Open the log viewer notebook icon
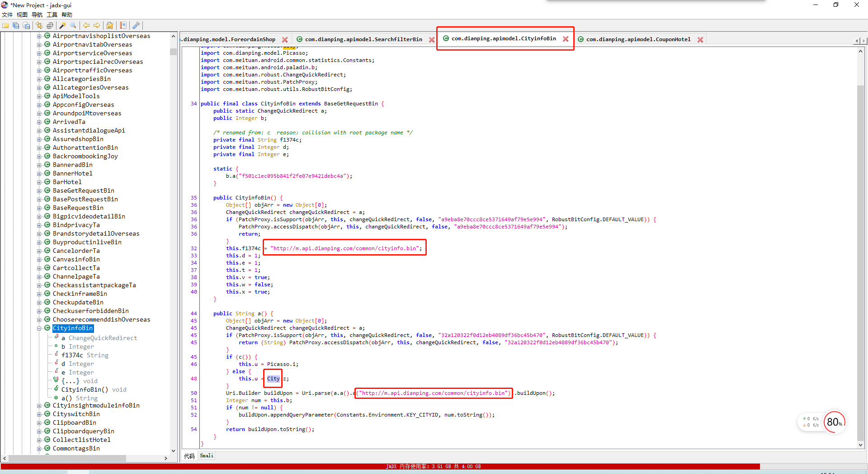 click(x=123, y=26)
